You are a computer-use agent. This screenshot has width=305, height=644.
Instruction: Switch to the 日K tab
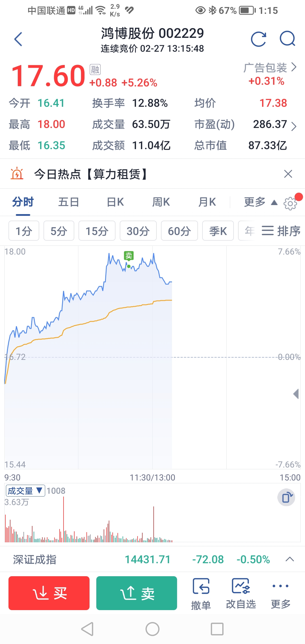pyautogui.click(x=115, y=202)
